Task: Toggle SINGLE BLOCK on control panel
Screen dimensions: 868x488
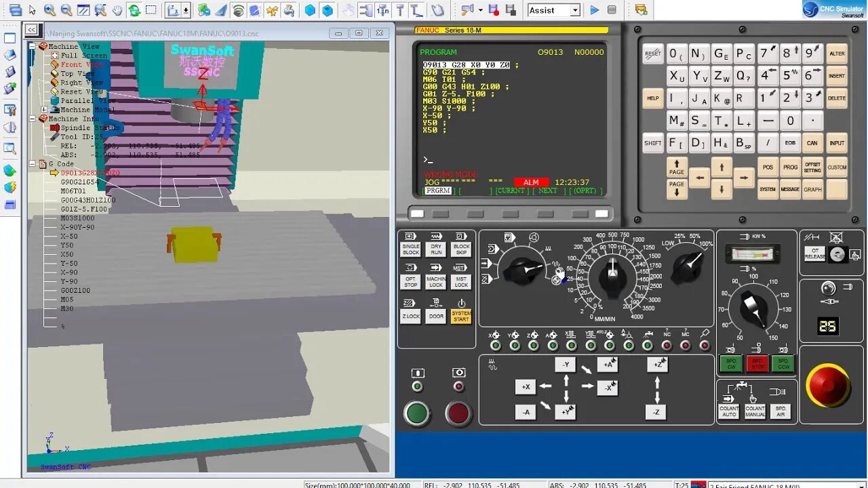Action: [x=411, y=249]
